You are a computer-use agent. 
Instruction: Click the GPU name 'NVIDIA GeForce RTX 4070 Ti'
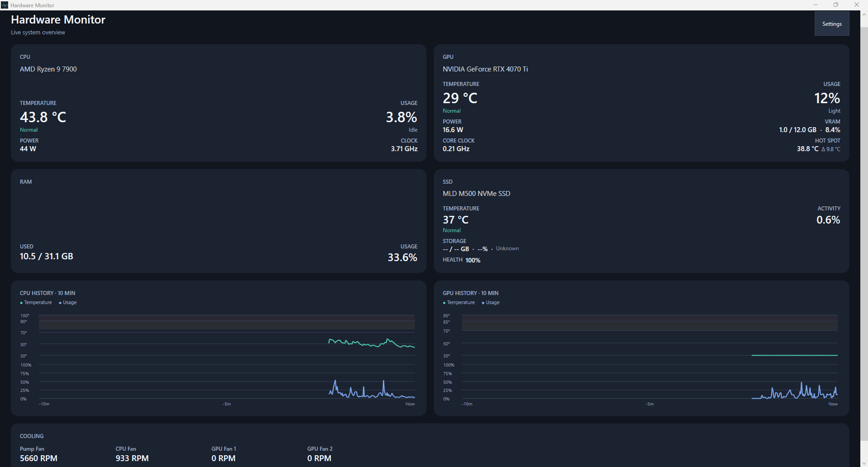click(485, 69)
